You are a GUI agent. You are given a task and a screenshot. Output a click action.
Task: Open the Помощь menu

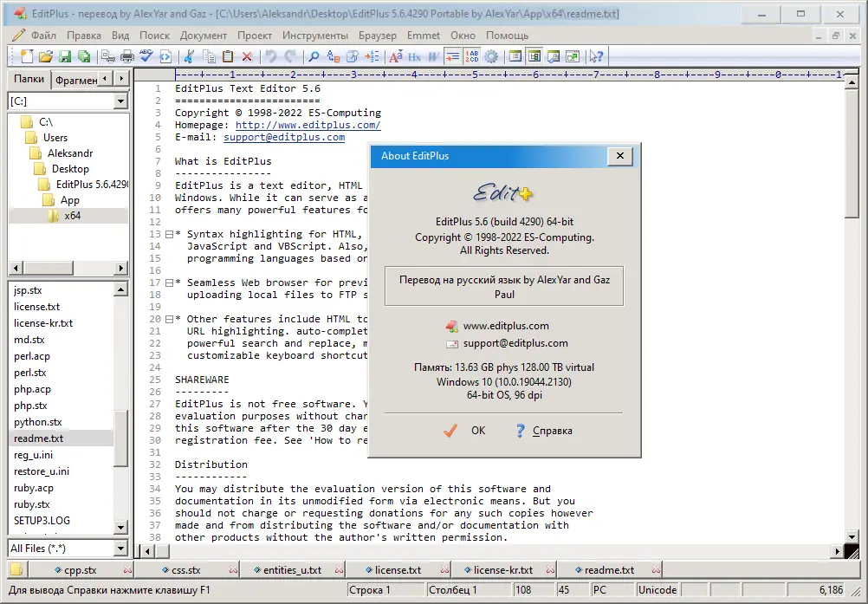507,36
